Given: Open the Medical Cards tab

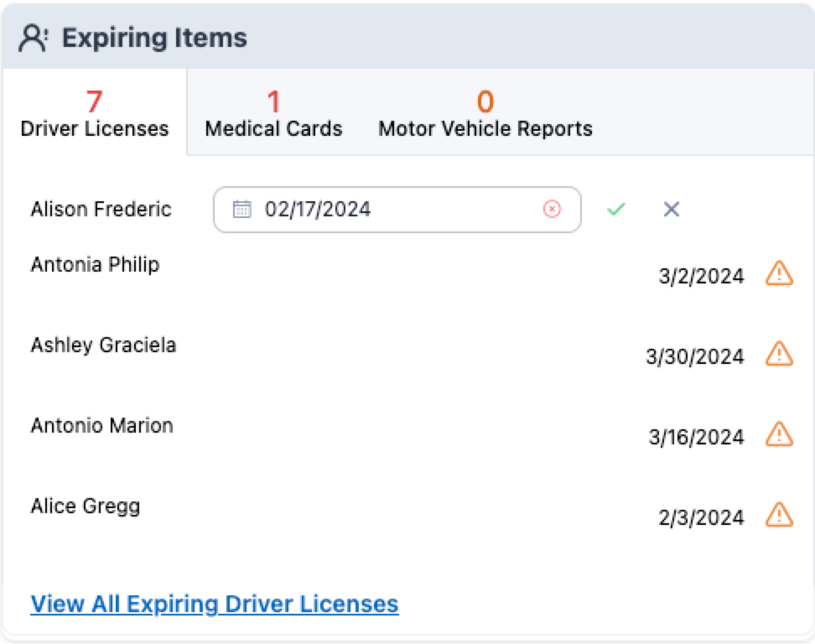Looking at the screenshot, I should coord(273,114).
